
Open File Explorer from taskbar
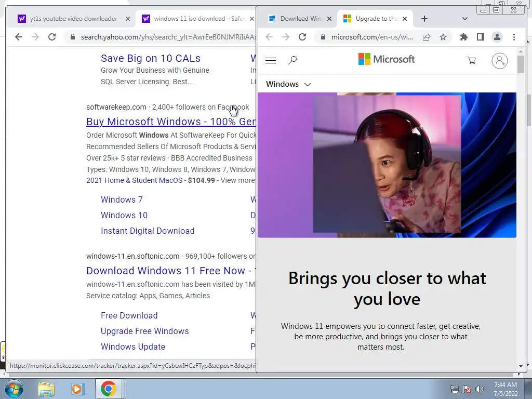(46, 389)
